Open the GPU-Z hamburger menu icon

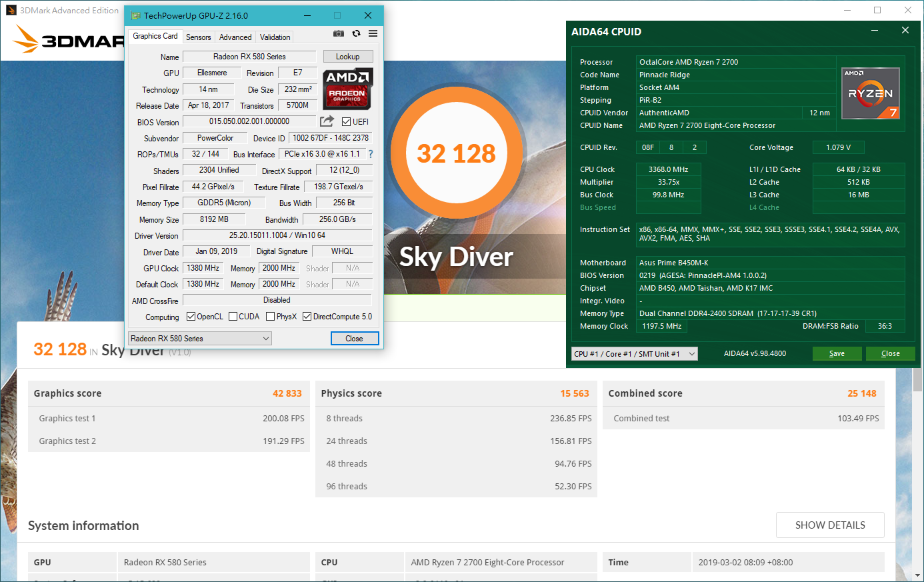(x=373, y=33)
